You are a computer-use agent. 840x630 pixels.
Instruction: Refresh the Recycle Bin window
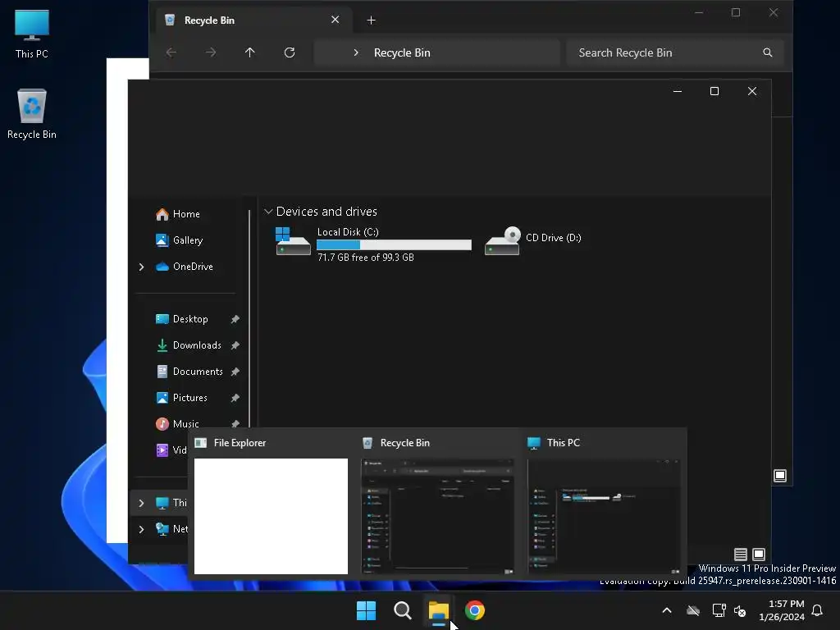(290, 52)
